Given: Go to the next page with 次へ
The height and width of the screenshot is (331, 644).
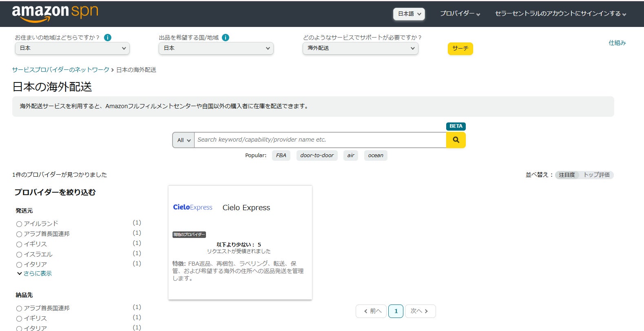Looking at the screenshot, I should point(420,311).
